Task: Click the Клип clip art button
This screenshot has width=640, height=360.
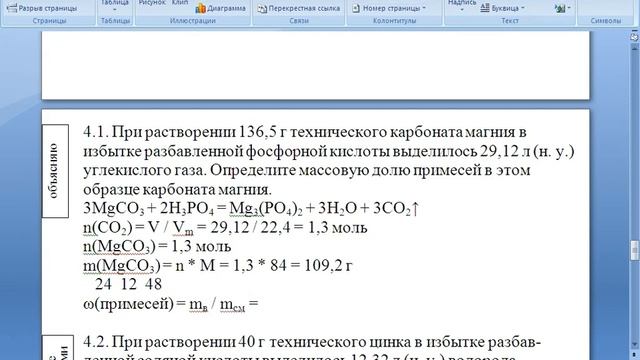Action: point(180,2)
